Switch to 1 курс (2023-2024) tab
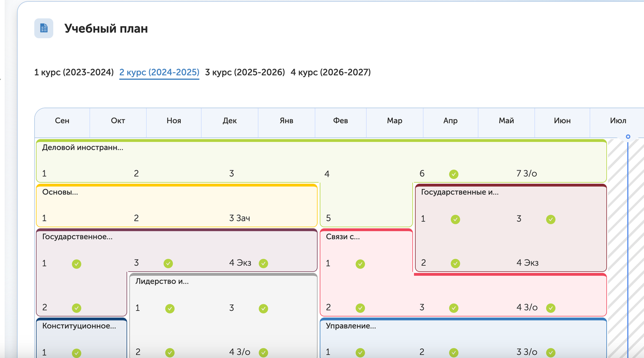Image resolution: width=644 pixels, height=358 pixels. click(74, 72)
